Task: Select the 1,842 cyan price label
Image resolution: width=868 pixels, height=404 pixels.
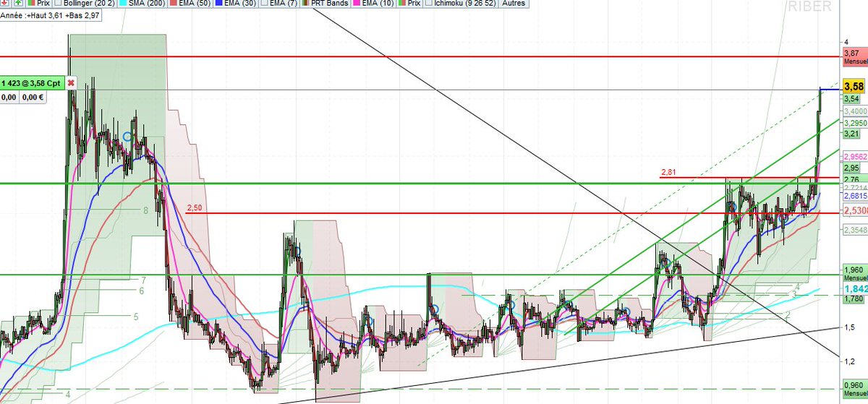Action: pos(855,288)
